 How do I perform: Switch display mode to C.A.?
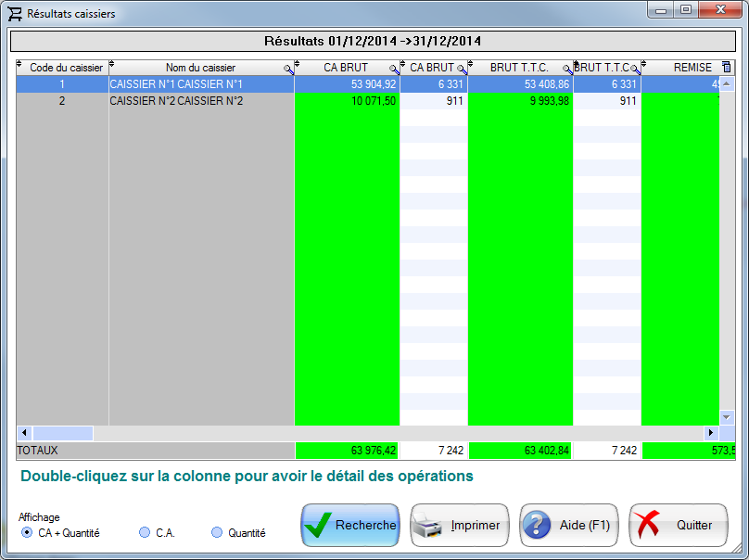144,532
